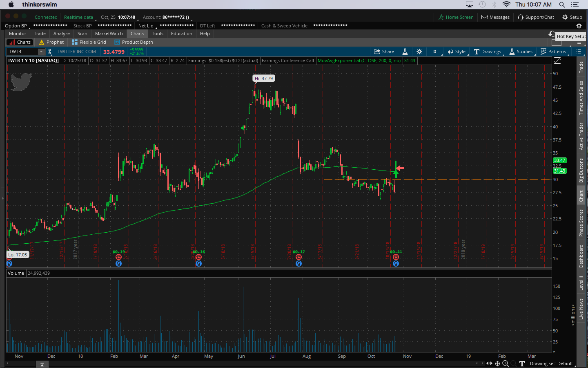Open the Prophet sub-tab
The height and width of the screenshot is (368, 588).
coord(51,42)
